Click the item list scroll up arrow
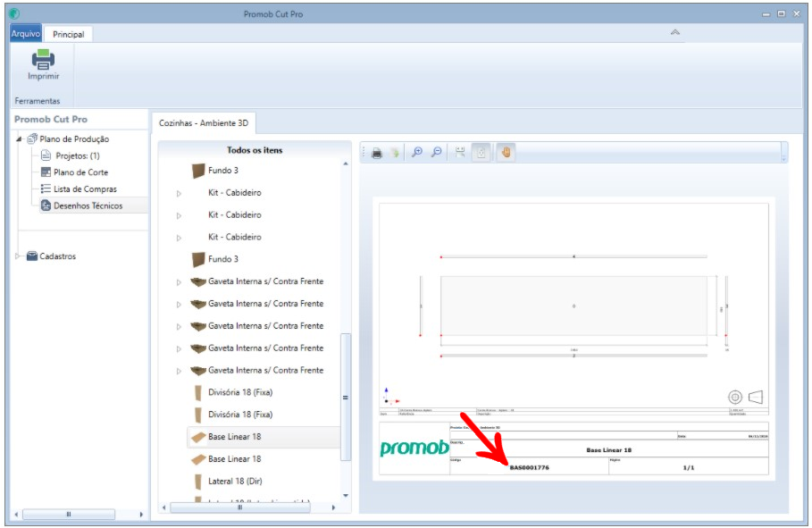Screen dimensions: 812x528 coord(346,164)
